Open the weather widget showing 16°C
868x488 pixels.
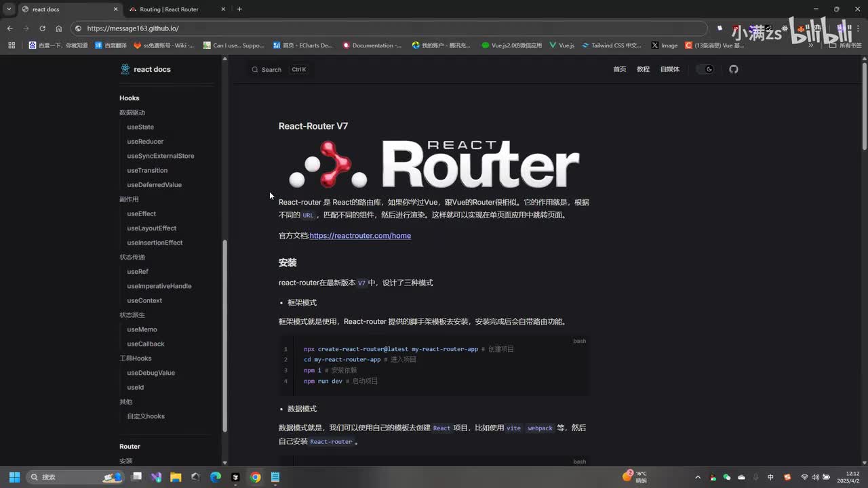(635, 477)
